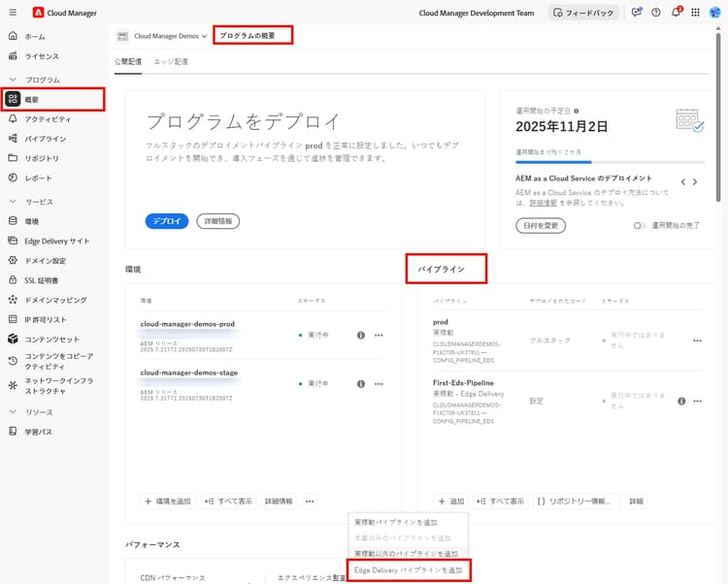This screenshot has height=584, width=728.
Task: Show info for cloud-manager-demos-prod environment
Action: click(x=361, y=335)
